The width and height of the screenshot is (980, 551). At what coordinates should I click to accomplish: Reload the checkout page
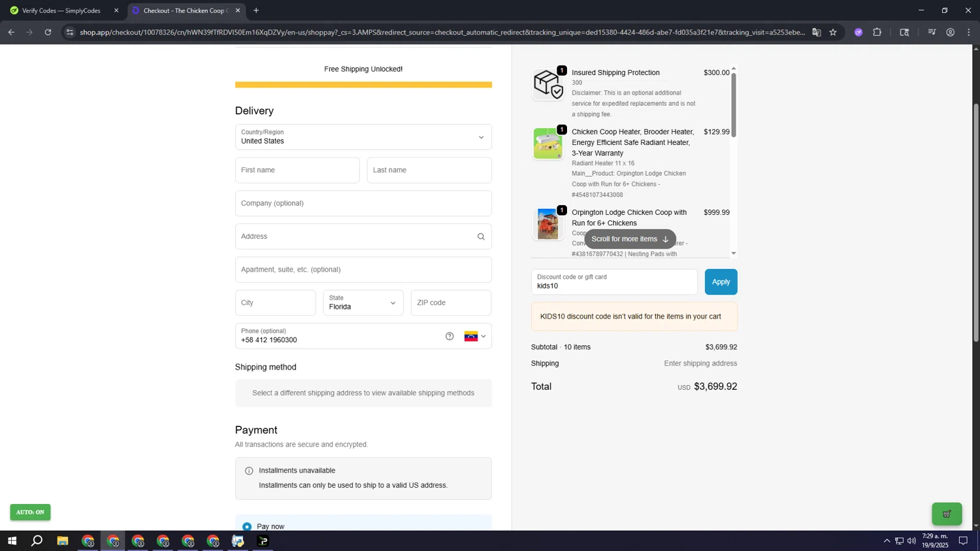tap(48, 32)
